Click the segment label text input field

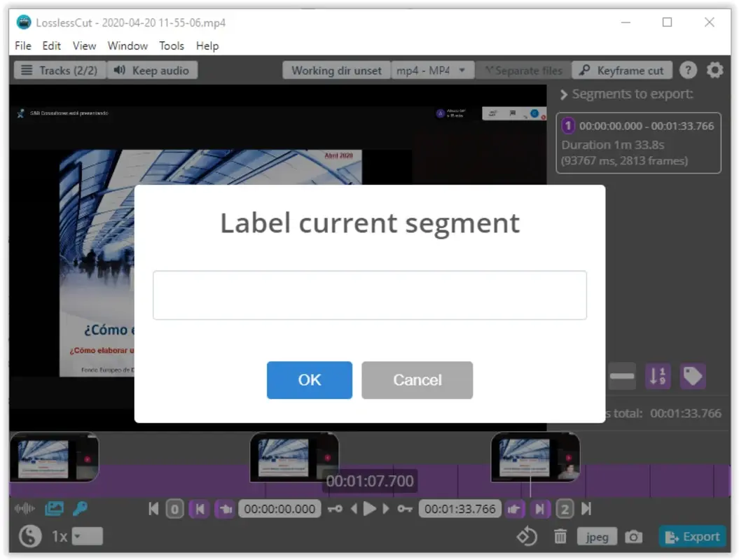tap(370, 295)
